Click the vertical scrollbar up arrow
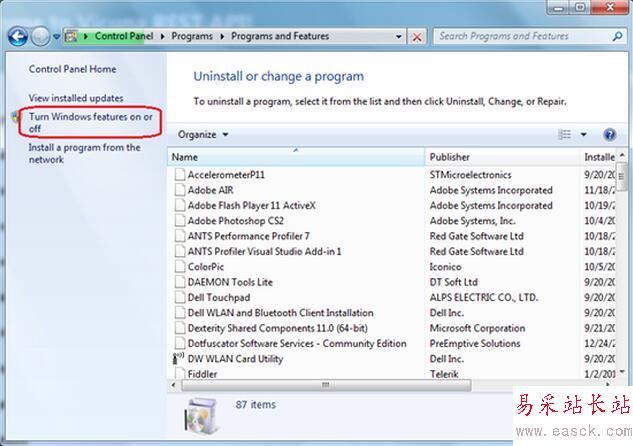Screen dimensions: 633x446 pos(622,155)
